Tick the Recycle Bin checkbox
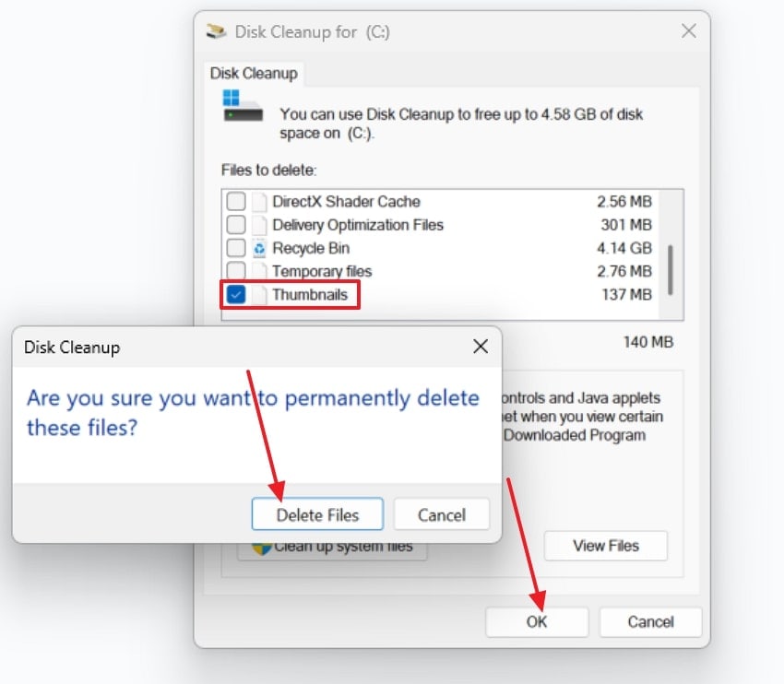 pyautogui.click(x=236, y=248)
